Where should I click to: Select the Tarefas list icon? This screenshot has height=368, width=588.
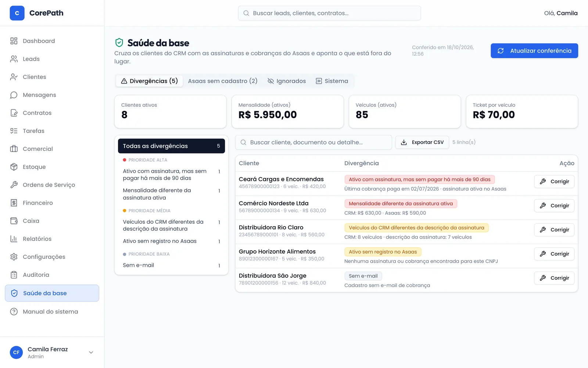pos(14,131)
